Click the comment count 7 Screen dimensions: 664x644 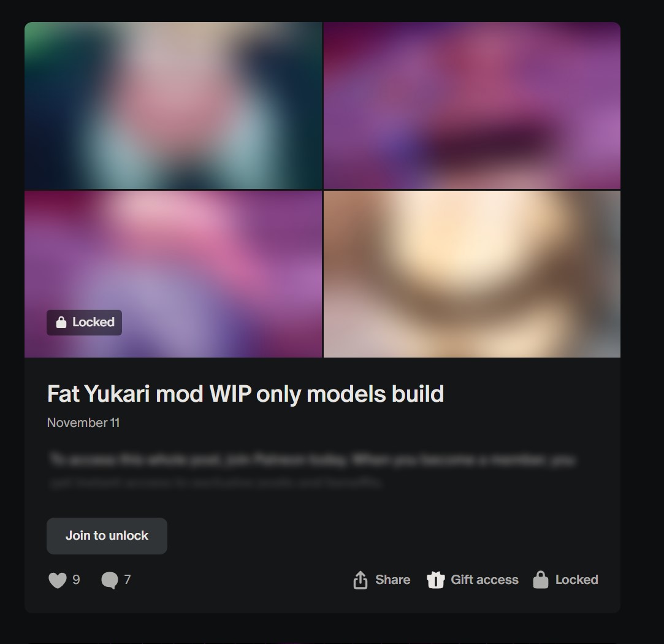coord(128,580)
